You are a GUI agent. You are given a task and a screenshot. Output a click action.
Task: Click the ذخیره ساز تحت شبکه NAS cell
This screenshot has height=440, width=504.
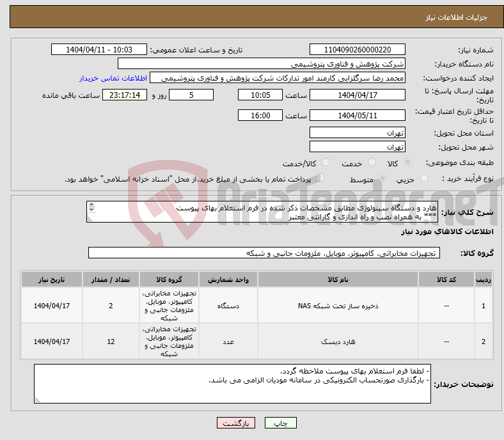point(338,306)
